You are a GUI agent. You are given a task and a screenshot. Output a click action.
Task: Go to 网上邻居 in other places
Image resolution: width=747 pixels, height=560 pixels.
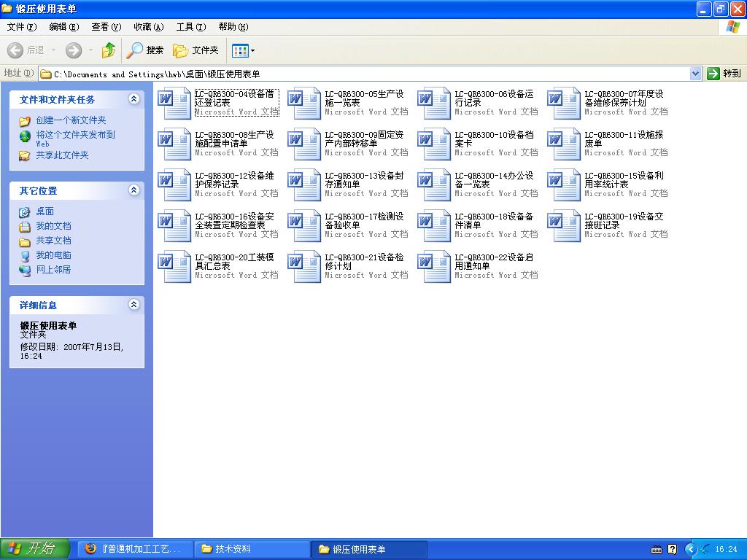click(53, 269)
